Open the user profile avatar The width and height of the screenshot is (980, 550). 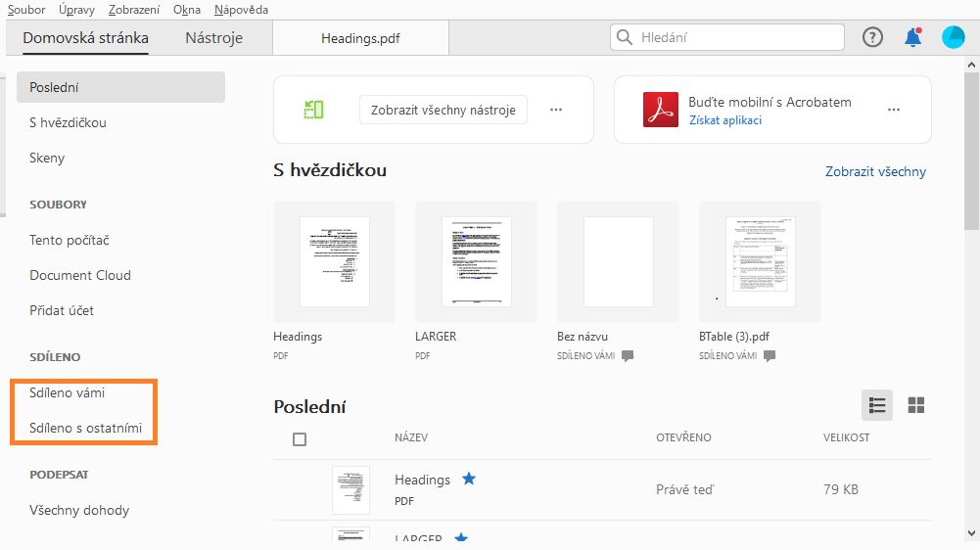954,37
